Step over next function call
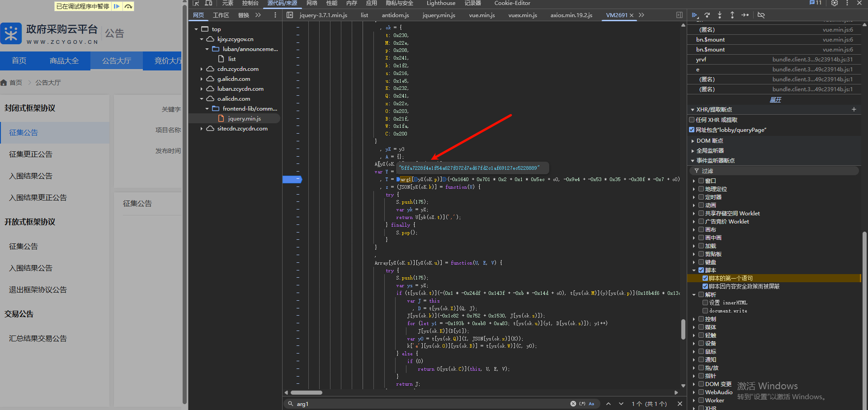The image size is (868, 410). 708,15
